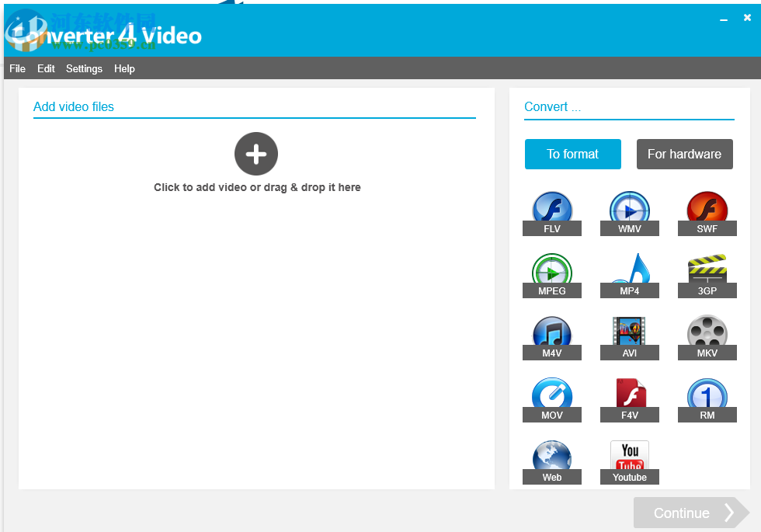
Task: Switch to the For hardware tab
Action: 684,154
